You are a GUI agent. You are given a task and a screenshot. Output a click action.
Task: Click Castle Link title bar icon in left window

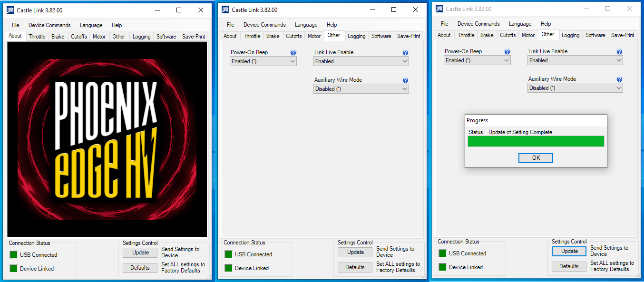click(x=10, y=10)
